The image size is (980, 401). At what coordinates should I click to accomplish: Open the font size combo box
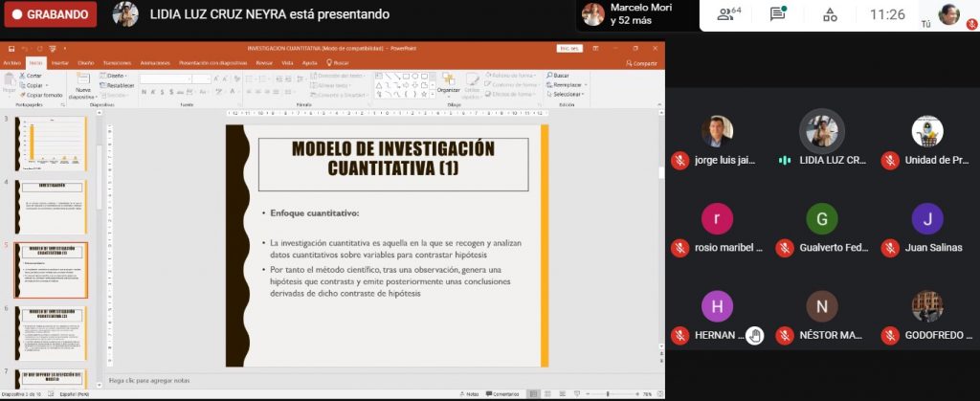pyautogui.click(x=201, y=78)
